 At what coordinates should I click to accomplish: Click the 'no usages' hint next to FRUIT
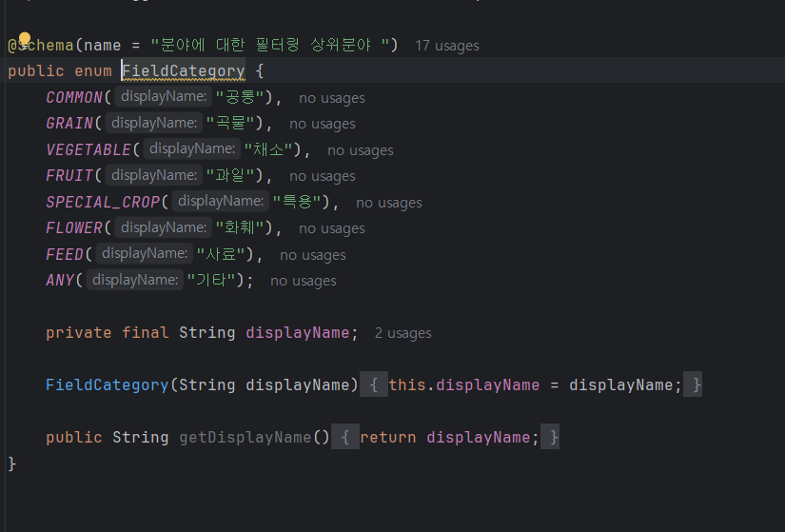click(x=322, y=176)
